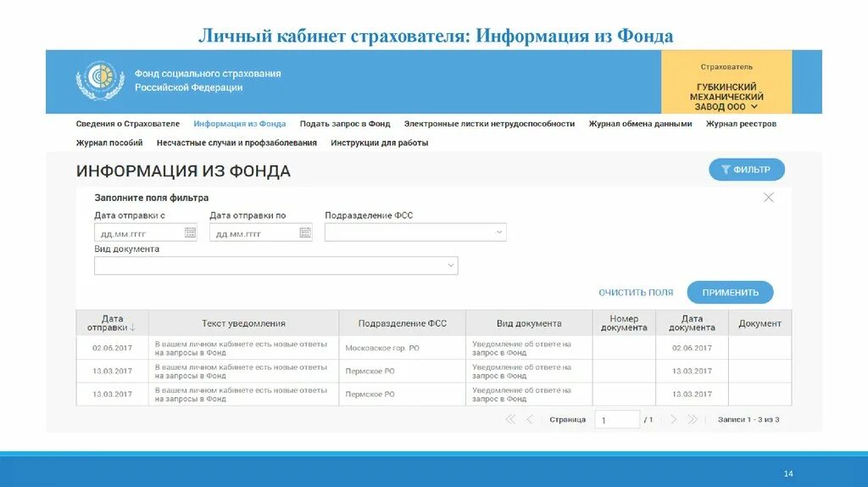
Task: Click notification text in Московское row
Action: [x=241, y=348]
